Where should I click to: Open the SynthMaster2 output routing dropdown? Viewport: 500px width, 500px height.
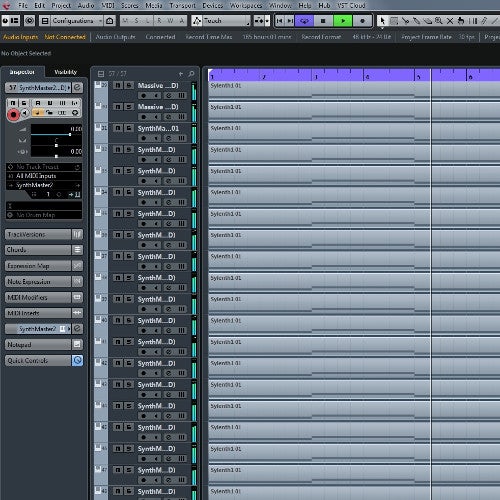pos(44,185)
